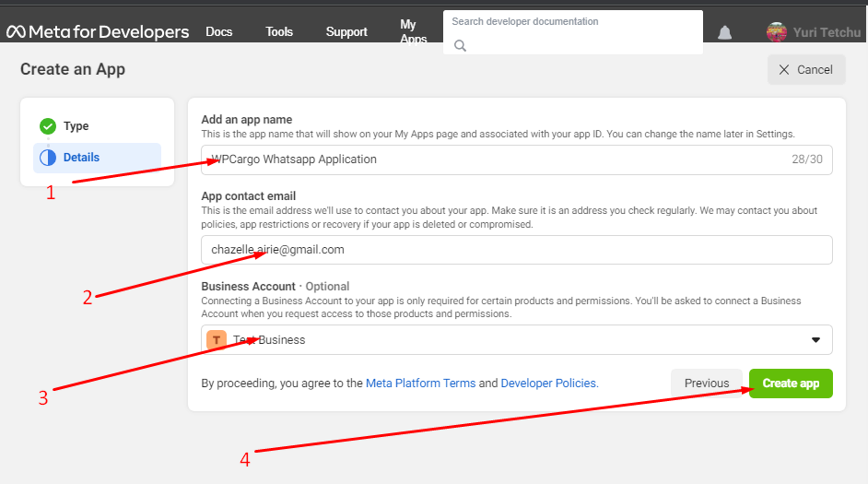The image size is (868, 484).
Task: Click the Yuri Tetchu profile avatar
Action: [777, 32]
